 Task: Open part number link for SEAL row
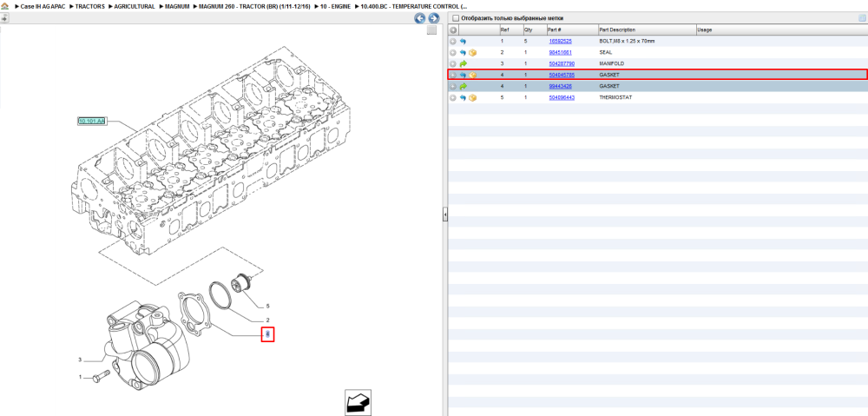[560, 53]
